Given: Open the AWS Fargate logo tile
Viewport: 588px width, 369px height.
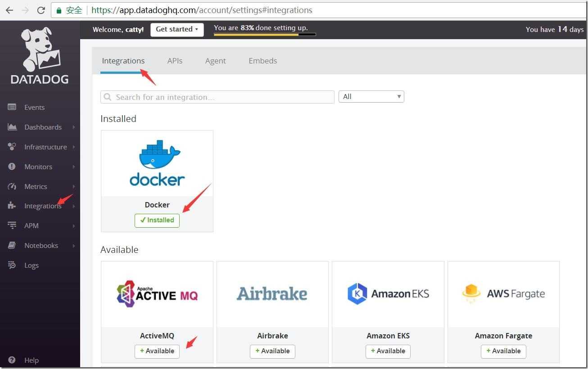Looking at the screenshot, I should coord(503,294).
